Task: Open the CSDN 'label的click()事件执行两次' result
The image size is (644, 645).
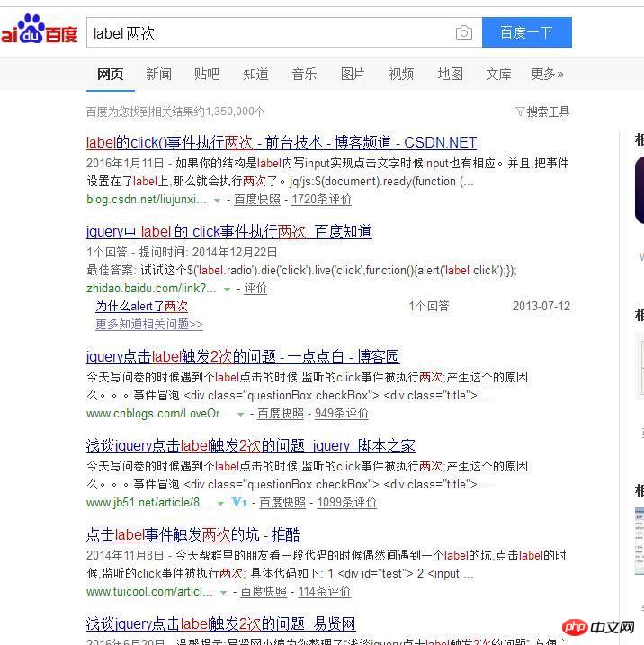Action: pyautogui.click(x=282, y=143)
